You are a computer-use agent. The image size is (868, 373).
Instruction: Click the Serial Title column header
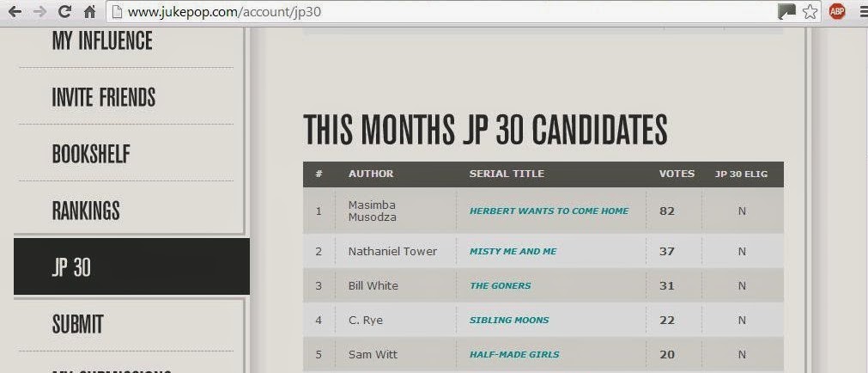coord(507,174)
